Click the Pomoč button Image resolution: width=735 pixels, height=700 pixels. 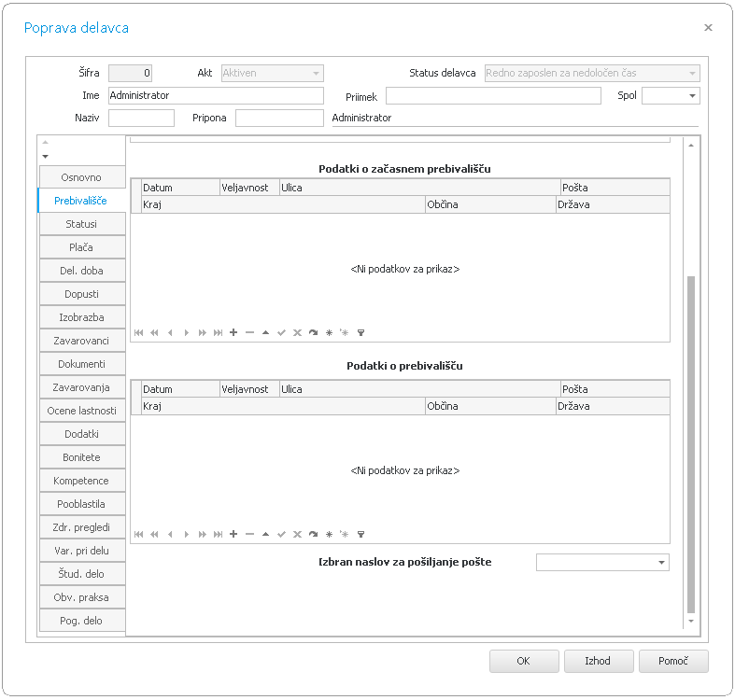pyautogui.click(x=673, y=661)
